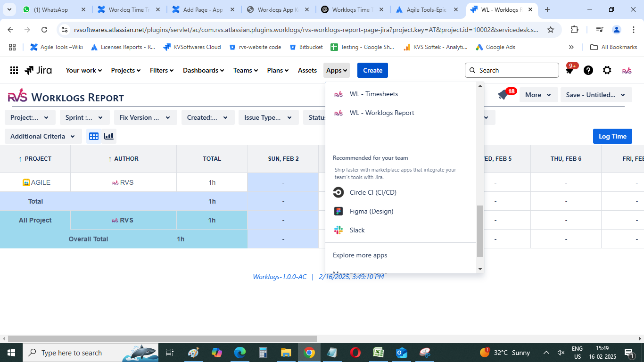644x362 pixels.
Task: Reload the page
Action: [44, 30]
